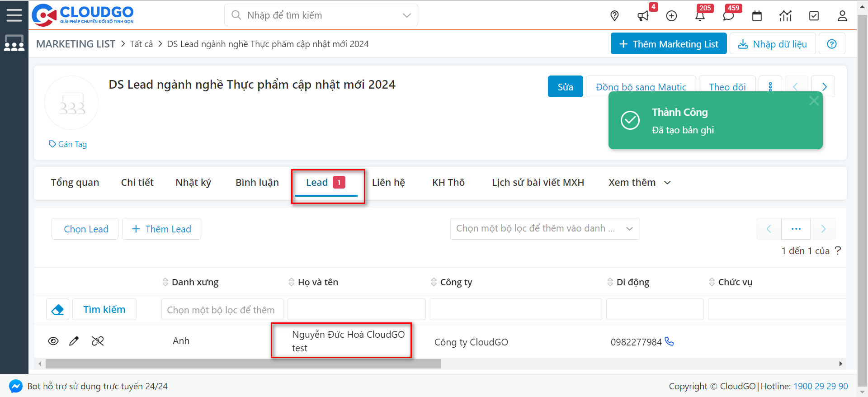Open the bell notifications icon

pos(700,16)
